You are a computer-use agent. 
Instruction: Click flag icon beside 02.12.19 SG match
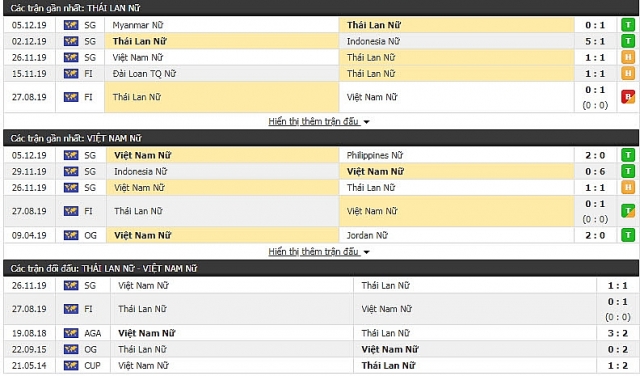pyautogui.click(x=71, y=41)
